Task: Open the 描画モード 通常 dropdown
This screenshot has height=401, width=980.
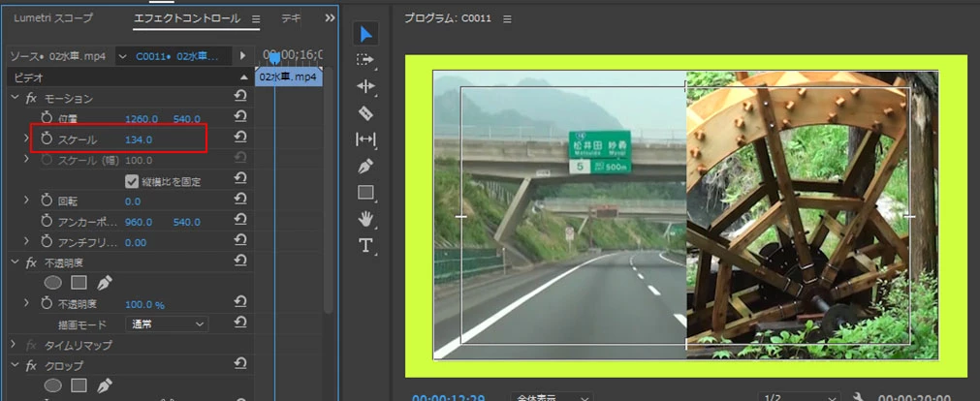Action: tap(167, 324)
